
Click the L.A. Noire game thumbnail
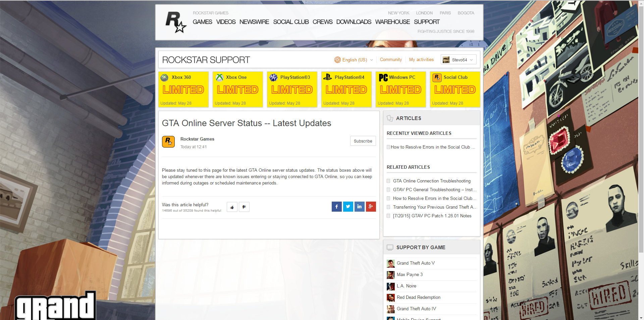click(x=391, y=286)
